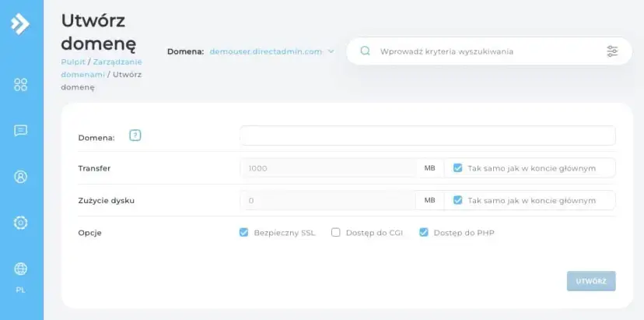The image size is (644, 320).
Task: Disable the Bezpieczny SSL checkbox
Action: [244, 232]
